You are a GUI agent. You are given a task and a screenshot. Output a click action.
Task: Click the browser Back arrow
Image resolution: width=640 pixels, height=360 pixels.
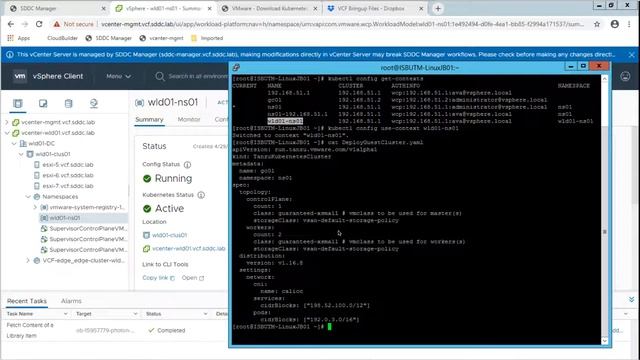tap(11, 24)
